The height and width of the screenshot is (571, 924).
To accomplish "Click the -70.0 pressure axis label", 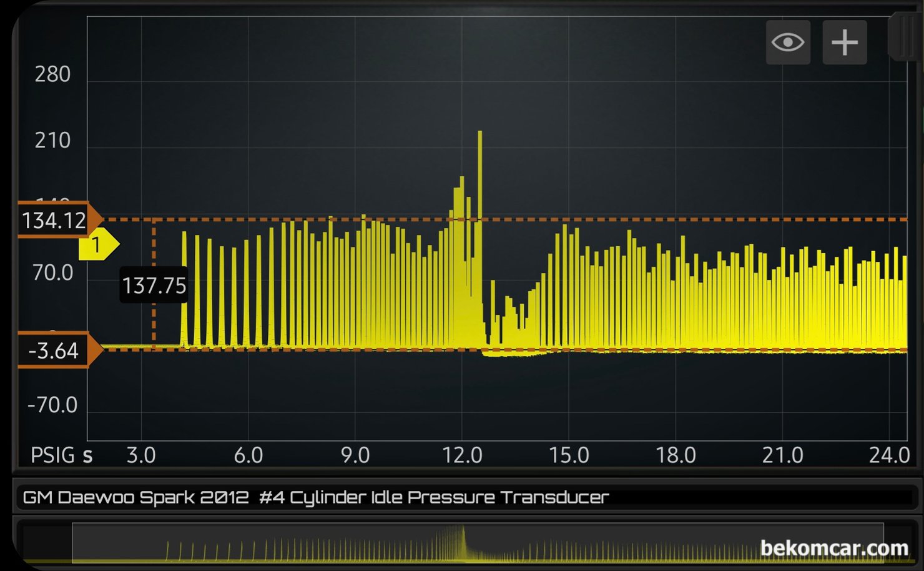I will click(x=52, y=405).
